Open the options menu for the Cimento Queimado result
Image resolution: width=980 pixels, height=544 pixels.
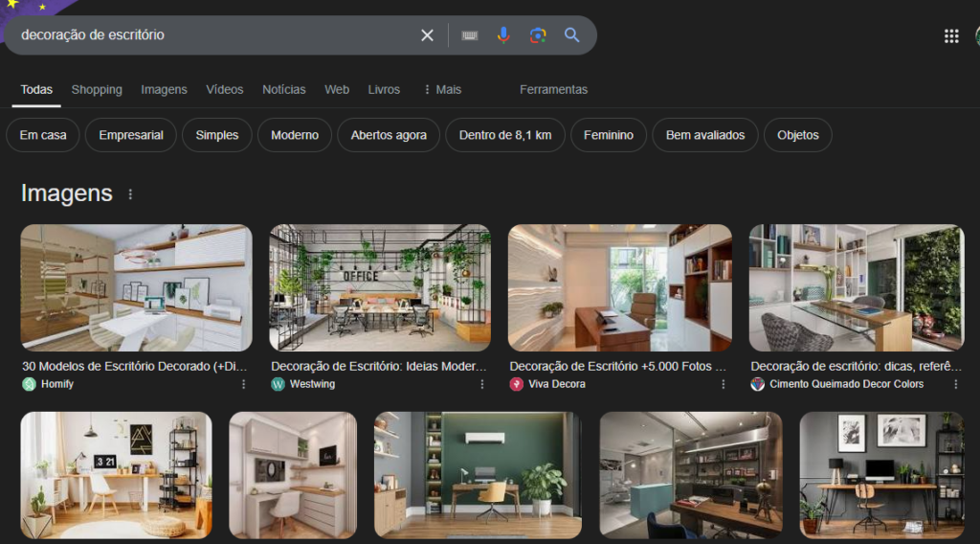click(x=956, y=385)
